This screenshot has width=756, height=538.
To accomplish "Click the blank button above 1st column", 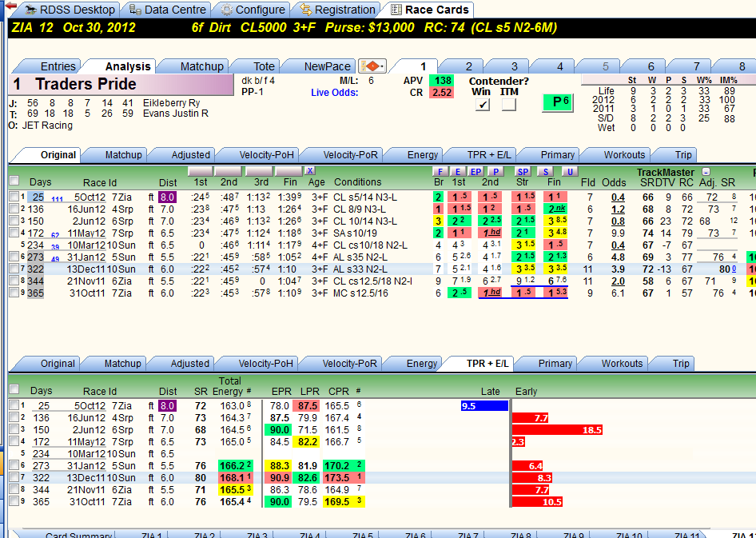I will point(200,171).
